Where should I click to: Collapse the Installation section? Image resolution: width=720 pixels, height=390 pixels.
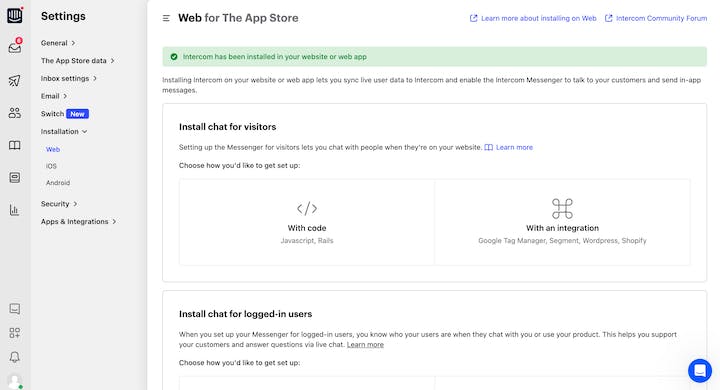point(64,131)
